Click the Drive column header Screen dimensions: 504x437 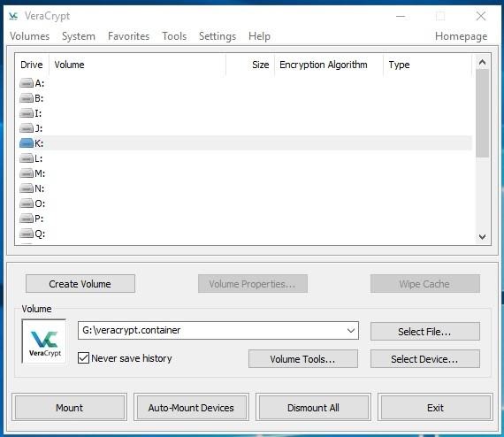point(32,65)
